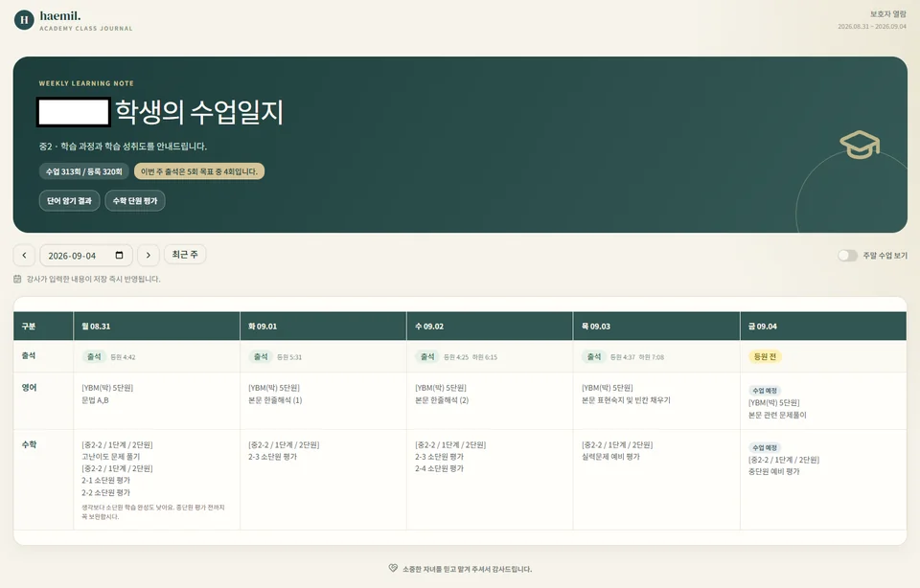The height and width of the screenshot is (588, 920).
Task: Click the attendance goal badge 5회 목표 중 4회
Action: coord(199,171)
